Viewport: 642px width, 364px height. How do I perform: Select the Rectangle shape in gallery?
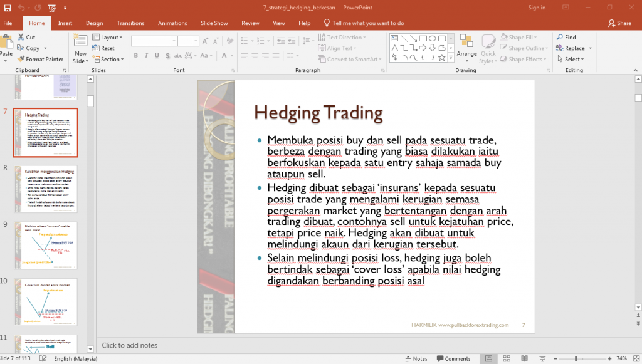click(x=423, y=38)
